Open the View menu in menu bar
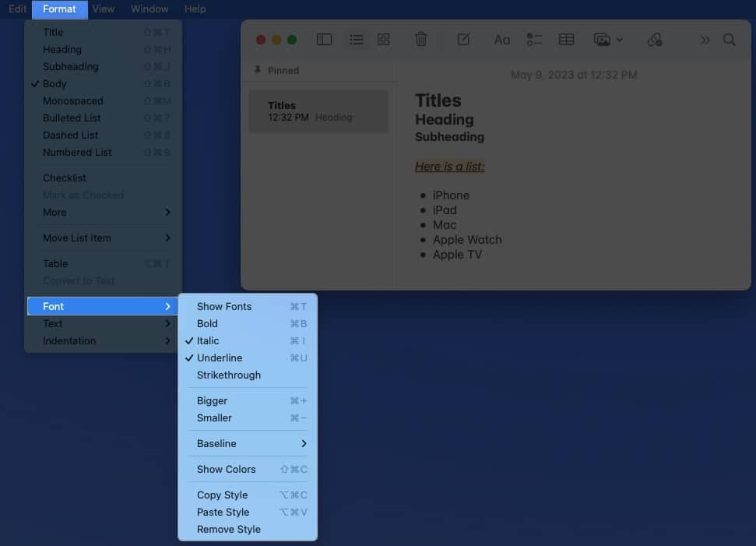The image size is (756, 546). [x=104, y=9]
